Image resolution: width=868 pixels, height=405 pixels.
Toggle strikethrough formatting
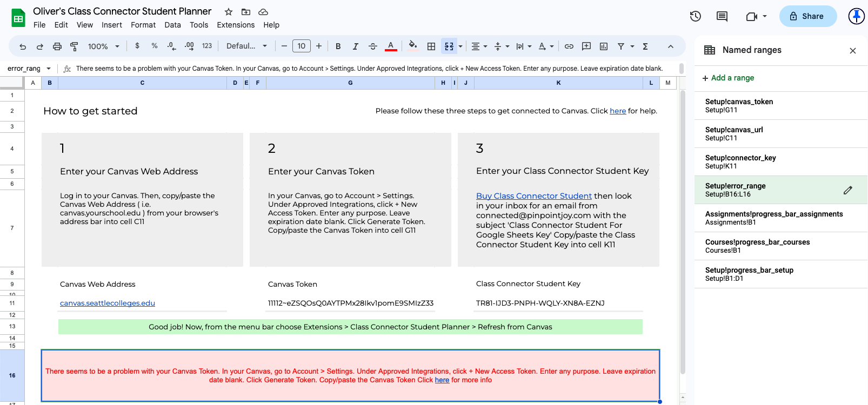[373, 46]
